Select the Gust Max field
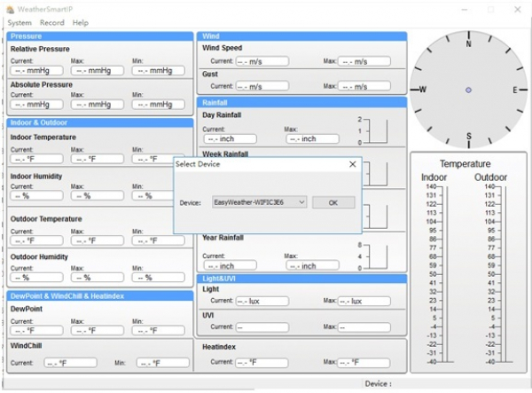This screenshot has width=532, height=393. (364, 86)
